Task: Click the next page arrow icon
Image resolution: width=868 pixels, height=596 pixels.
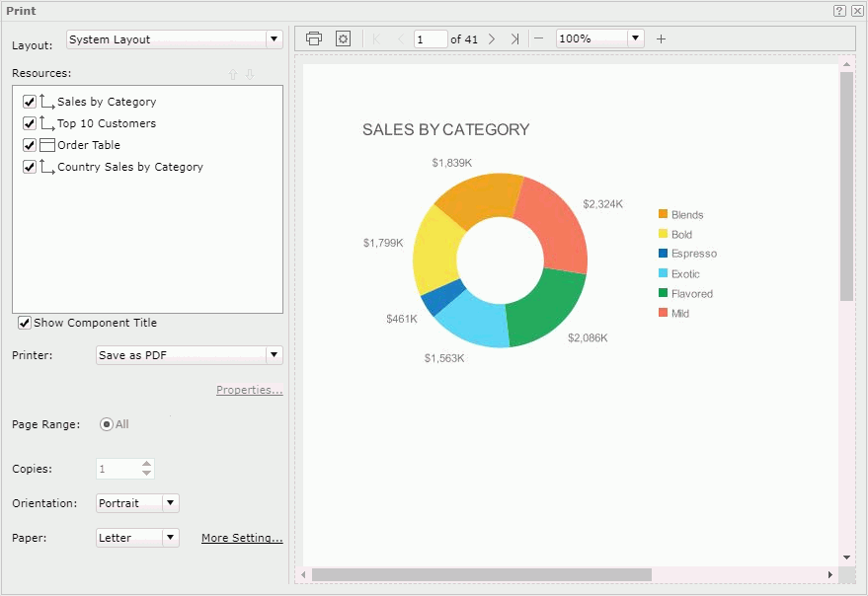Action: (x=493, y=39)
